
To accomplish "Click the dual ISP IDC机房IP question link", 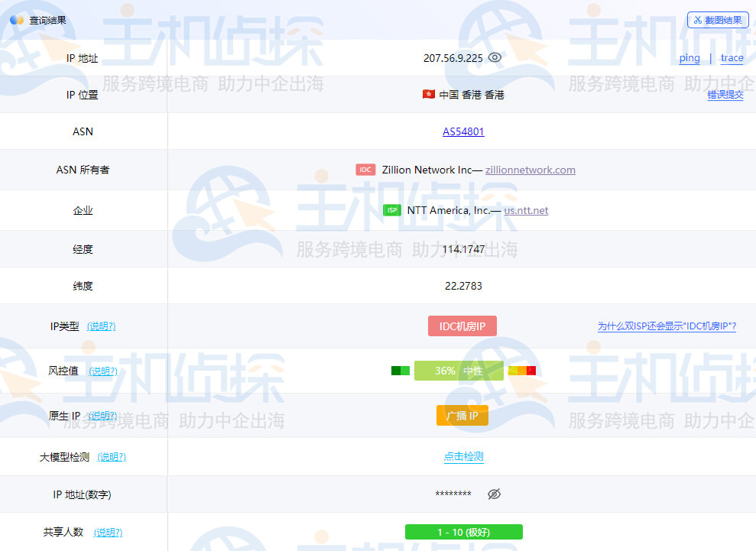I will (x=667, y=326).
